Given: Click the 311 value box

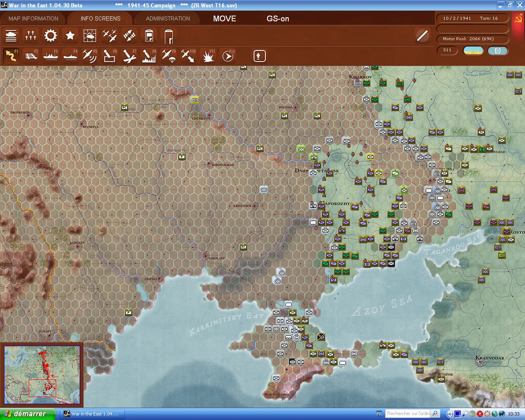Looking at the screenshot, I should point(448,50).
